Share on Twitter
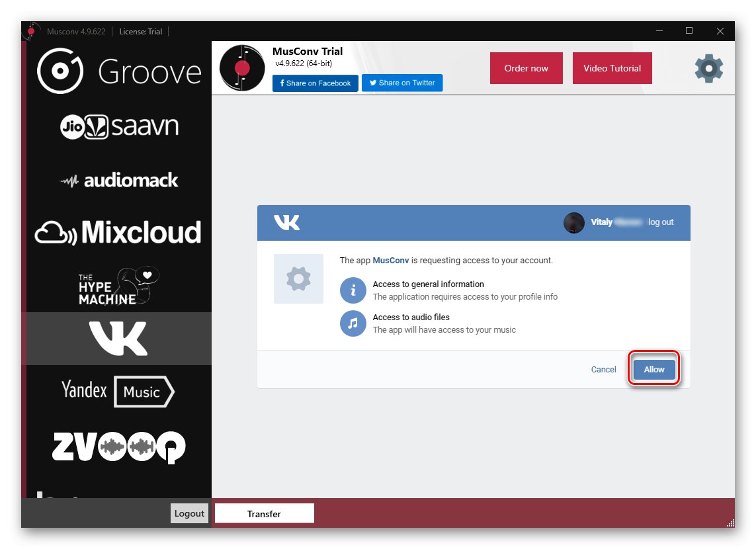The height and width of the screenshot is (549, 756). 402,83
